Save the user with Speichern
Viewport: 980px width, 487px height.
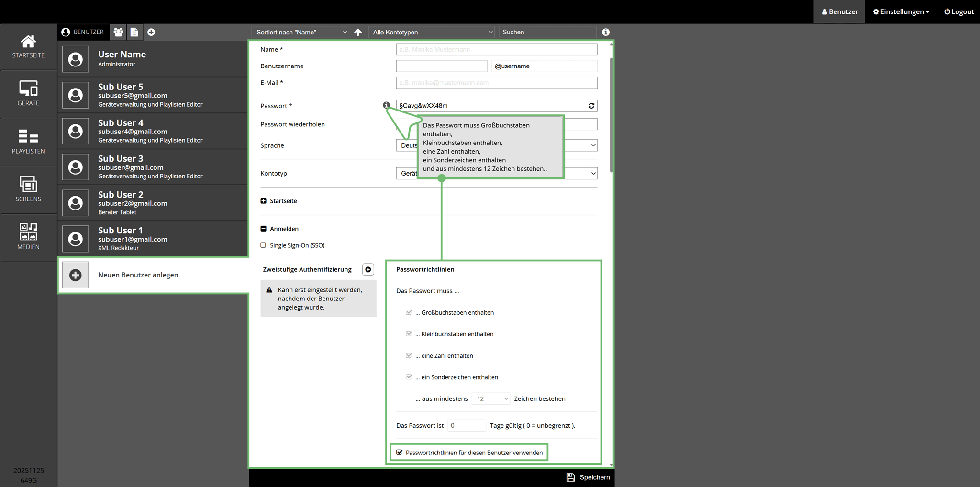pyautogui.click(x=588, y=477)
